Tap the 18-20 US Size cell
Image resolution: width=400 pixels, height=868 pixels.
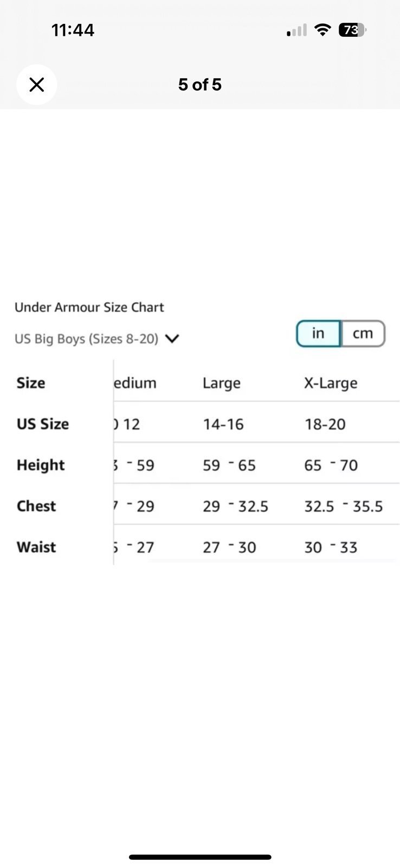click(325, 424)
